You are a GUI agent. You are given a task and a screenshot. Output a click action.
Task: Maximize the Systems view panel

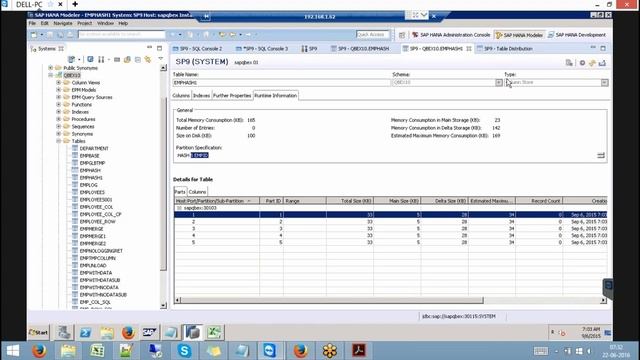tap(160, 48)
